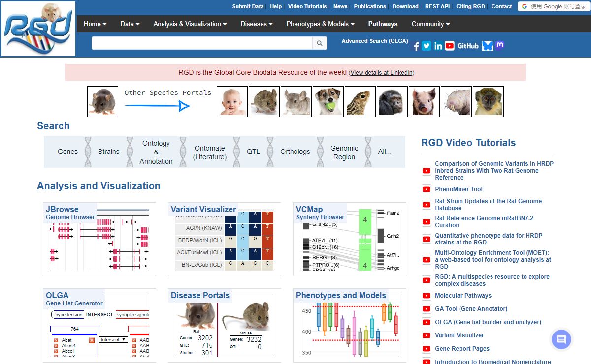Click View details at LinkedIn link
The image size is (591, 364).
[x=382, y=73]
